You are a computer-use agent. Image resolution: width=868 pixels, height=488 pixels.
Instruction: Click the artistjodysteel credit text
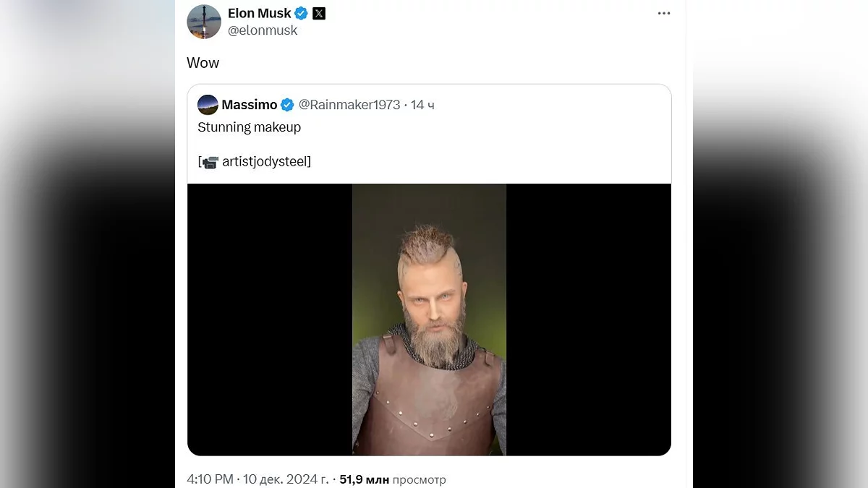pos(266,161)
